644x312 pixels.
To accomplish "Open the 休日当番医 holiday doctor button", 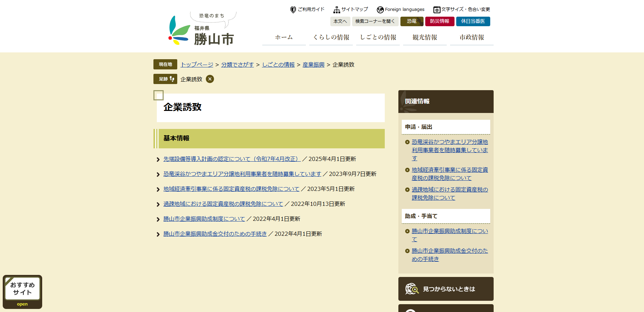I will (473, 21).
